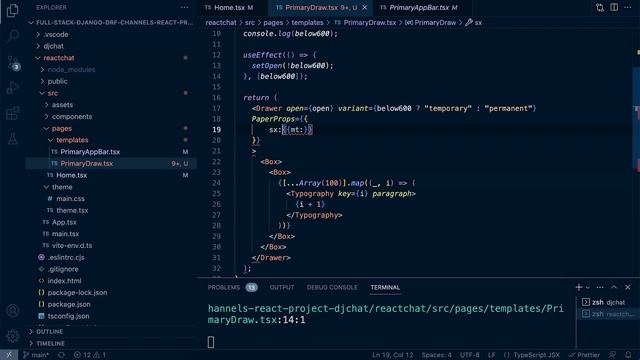Expand the public folder
Screen dimensions: 640x360
point(58,81)
